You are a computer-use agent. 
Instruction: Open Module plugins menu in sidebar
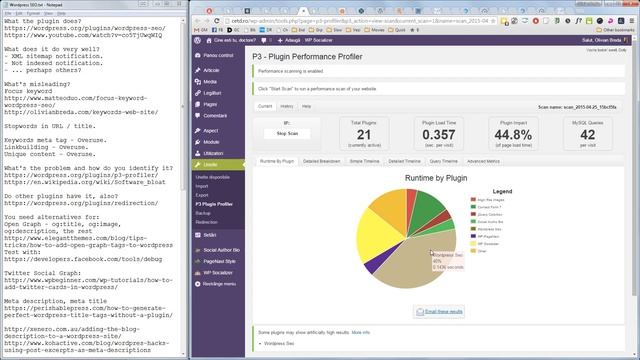[218, 142]
